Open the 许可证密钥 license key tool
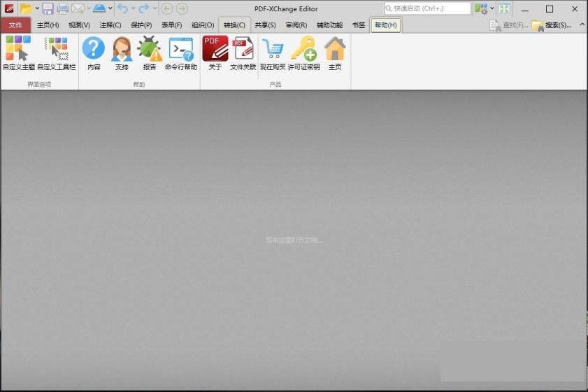 (303, 53)
